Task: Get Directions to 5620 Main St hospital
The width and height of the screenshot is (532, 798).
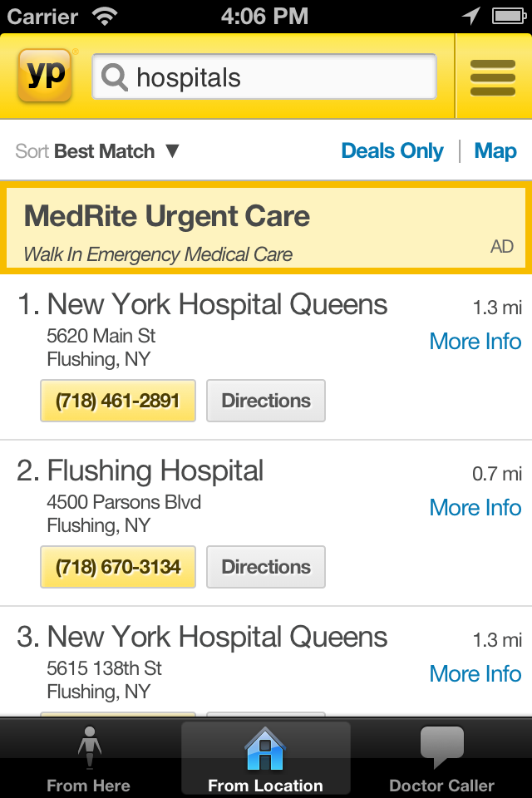Action: click(x=265, y=401)
